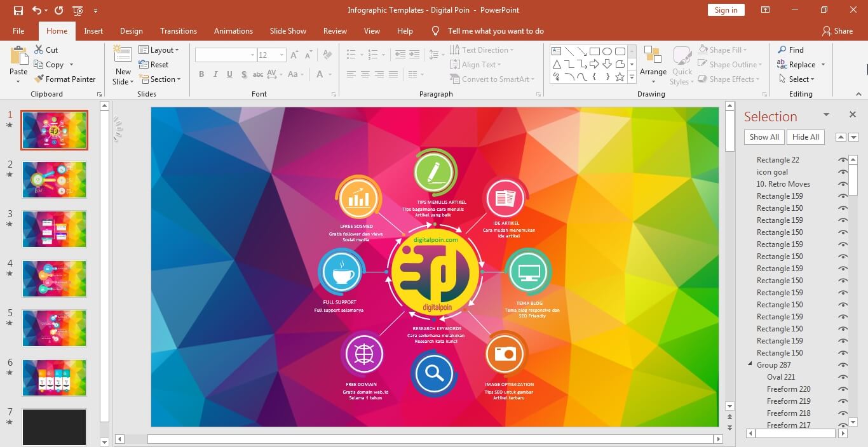
Task: Close the Selection pane
Action: (853, 114)
